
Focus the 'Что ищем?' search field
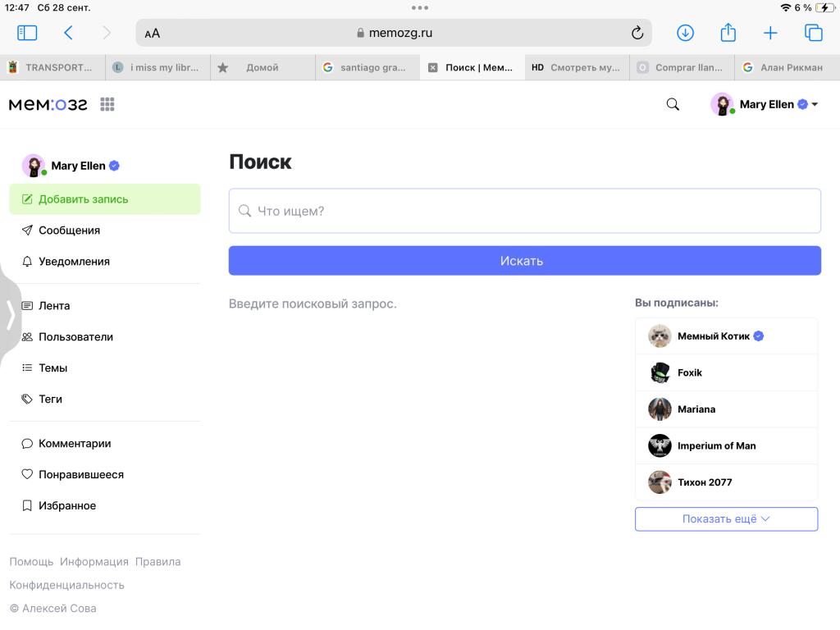pyautogui.click(x=524, y=211)
